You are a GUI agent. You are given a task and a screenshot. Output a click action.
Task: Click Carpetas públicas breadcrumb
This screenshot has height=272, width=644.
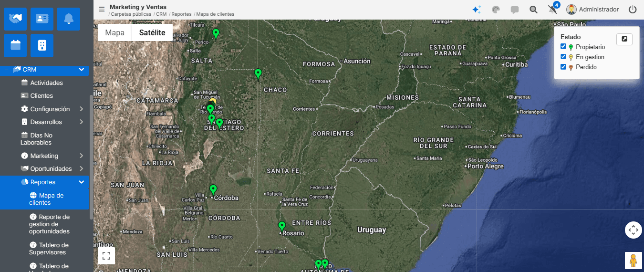click(132, 14)
